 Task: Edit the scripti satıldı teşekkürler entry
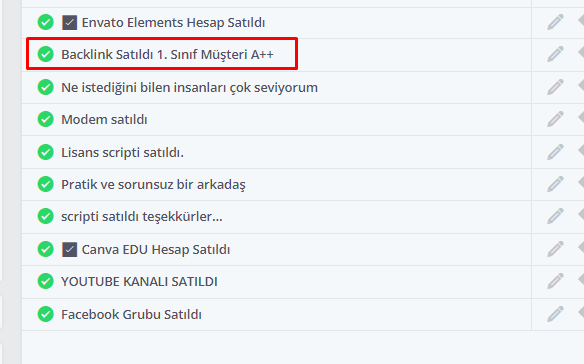coord(555,216)
